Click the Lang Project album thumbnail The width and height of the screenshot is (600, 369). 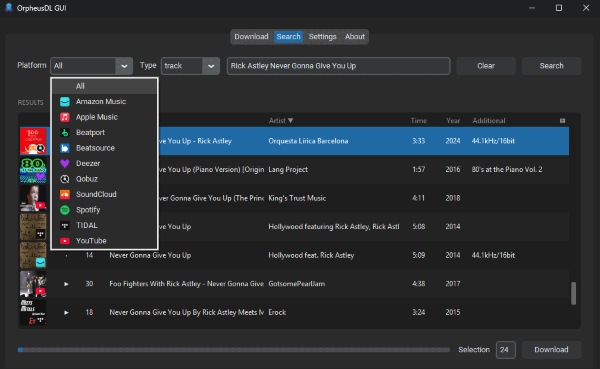click(x=33, y=170)
